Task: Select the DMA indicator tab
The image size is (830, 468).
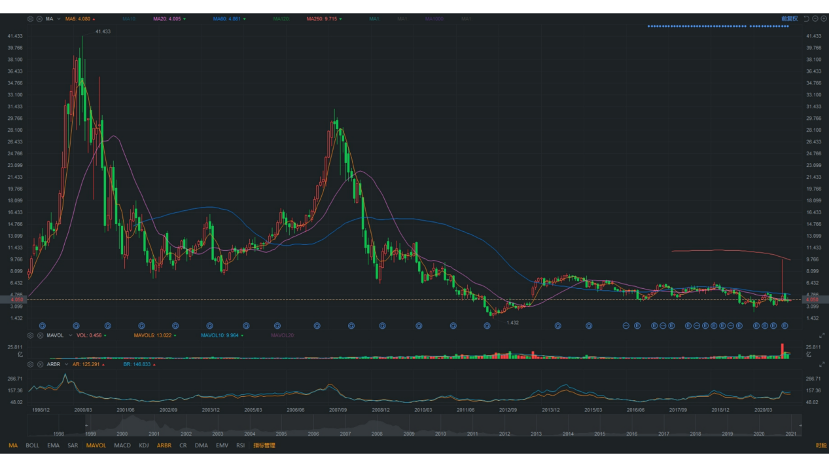Action: [x=201, y=445]
